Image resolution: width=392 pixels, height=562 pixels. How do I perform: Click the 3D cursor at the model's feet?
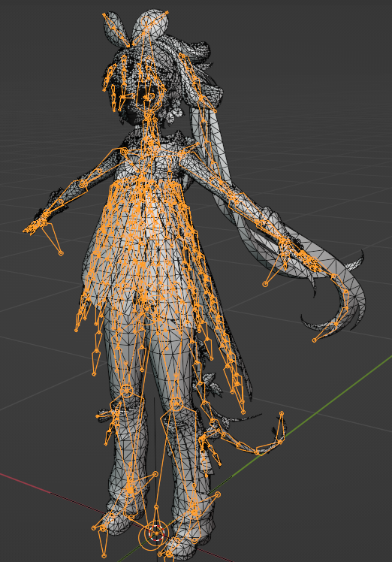click(157, 533)
